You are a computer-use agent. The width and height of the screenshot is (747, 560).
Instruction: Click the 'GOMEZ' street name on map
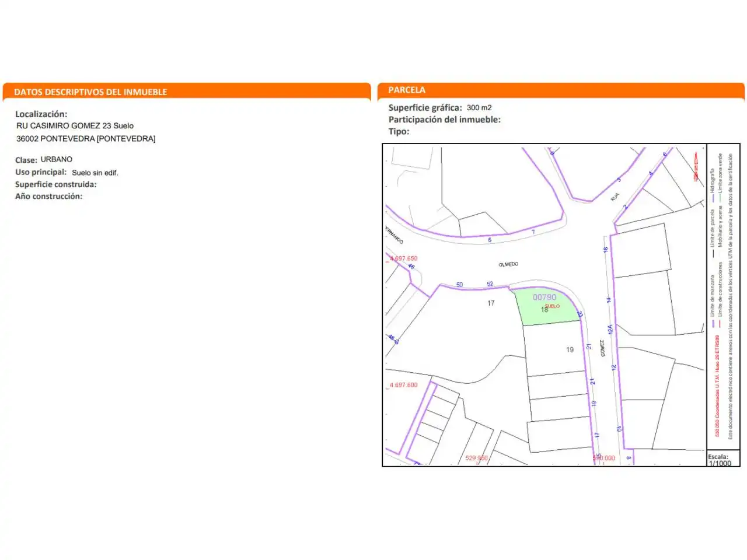[x=602, y=348]
